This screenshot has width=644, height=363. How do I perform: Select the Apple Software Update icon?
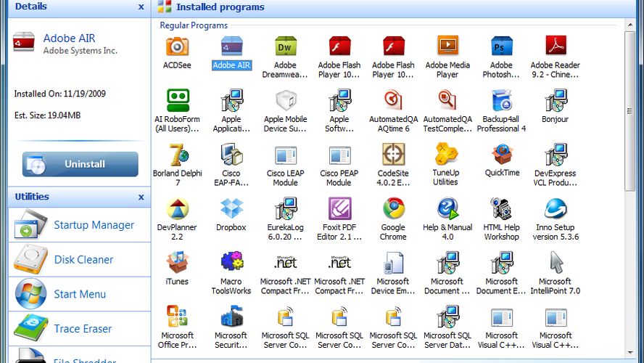click(340, 100)
